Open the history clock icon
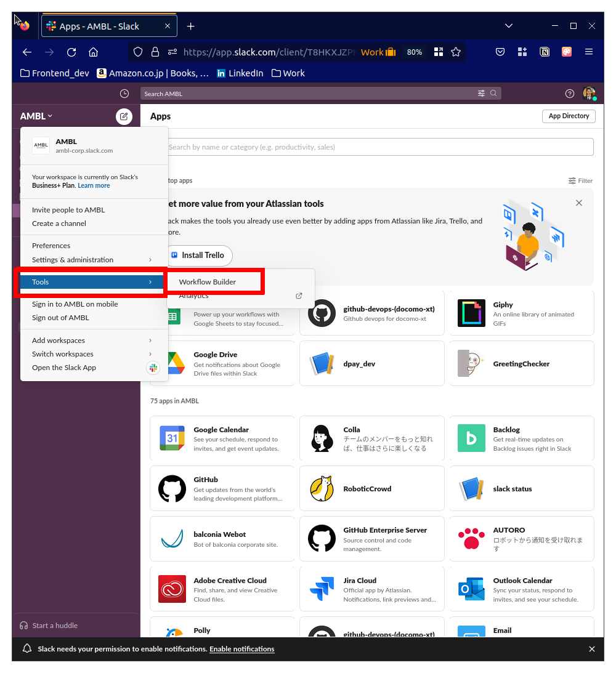This screenshot has width=616, height=673. pyautogui.click(x=124, y=94)
